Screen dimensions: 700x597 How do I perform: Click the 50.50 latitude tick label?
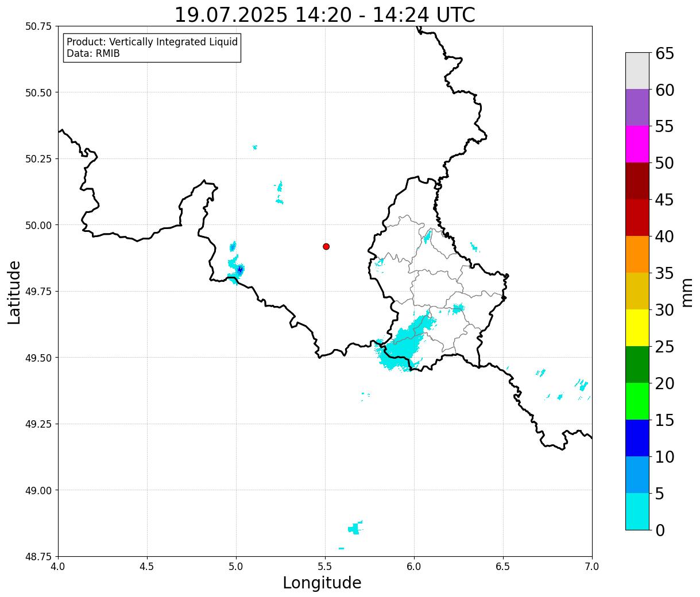(x=38, y=92)
